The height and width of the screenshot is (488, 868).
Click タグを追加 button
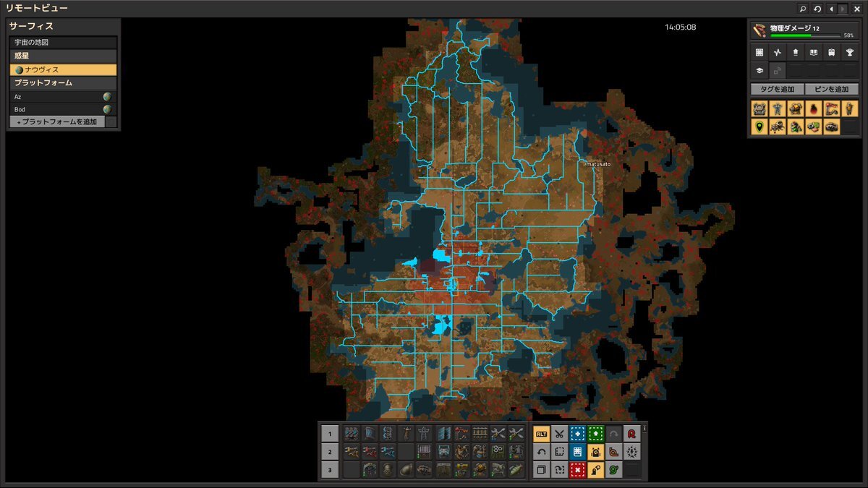pos(777,89)
